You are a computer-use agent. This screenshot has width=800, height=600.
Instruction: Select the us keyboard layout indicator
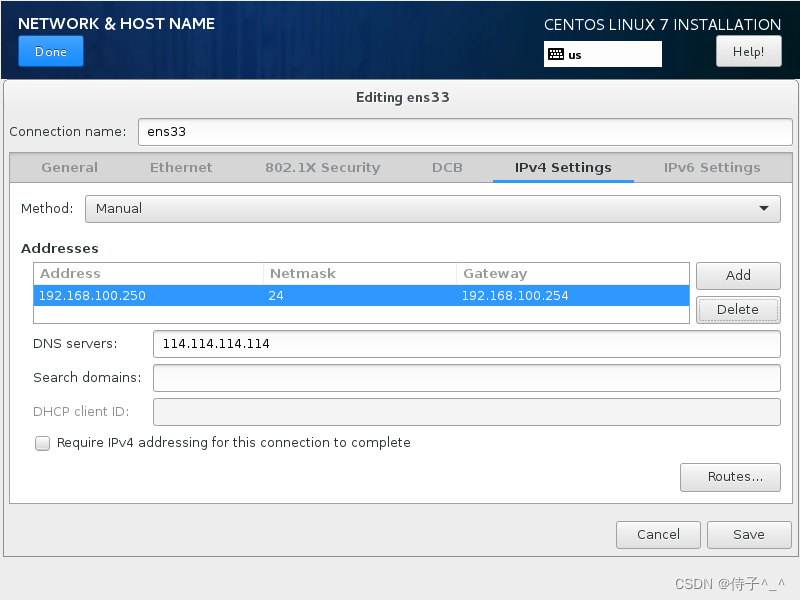[603, 54]
